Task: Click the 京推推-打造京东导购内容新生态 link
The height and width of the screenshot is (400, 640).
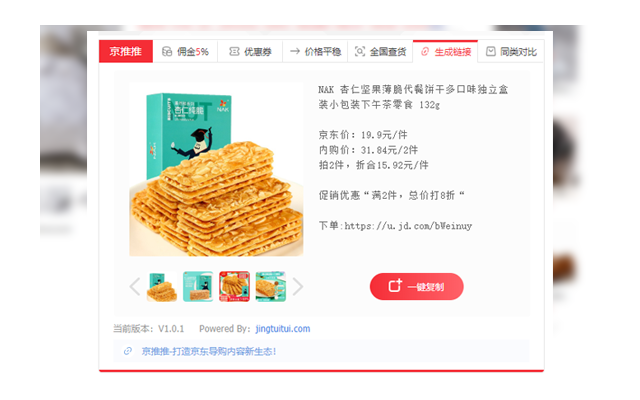Action: point(209,351)
